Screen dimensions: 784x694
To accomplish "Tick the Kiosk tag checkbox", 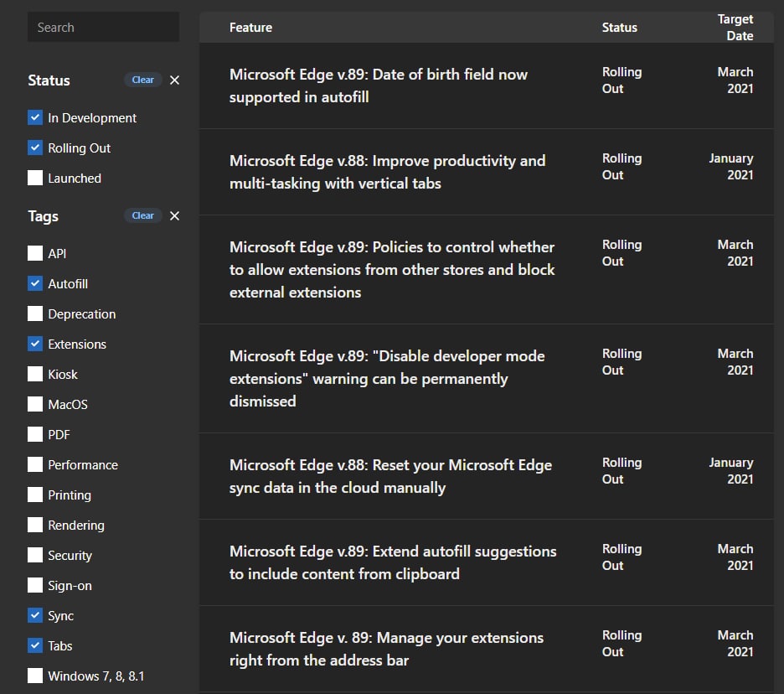I will coord(35,374).
